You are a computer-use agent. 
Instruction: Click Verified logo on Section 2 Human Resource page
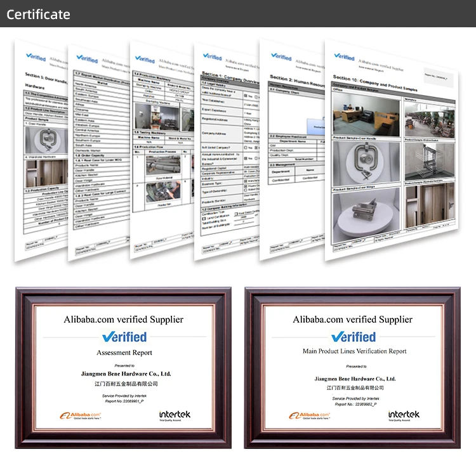pos(281,56)
